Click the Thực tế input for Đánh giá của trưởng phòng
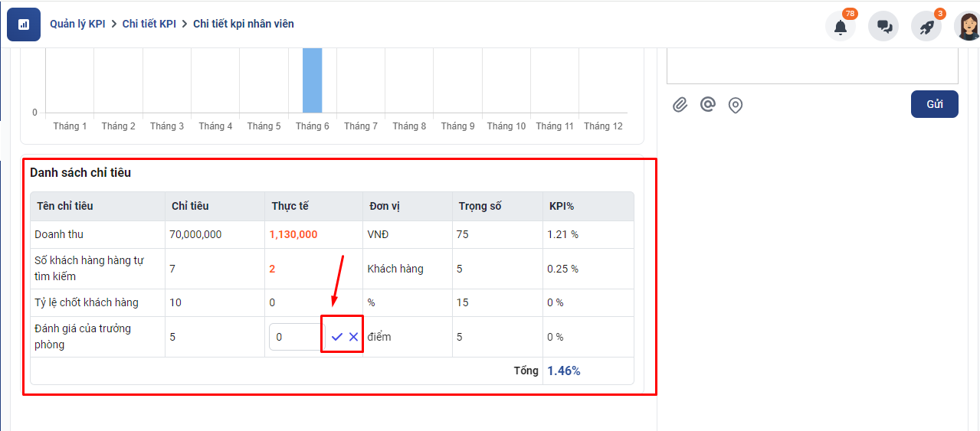This screenshot has height=431, width=980. pyautogui.click(x=297, y=337)
